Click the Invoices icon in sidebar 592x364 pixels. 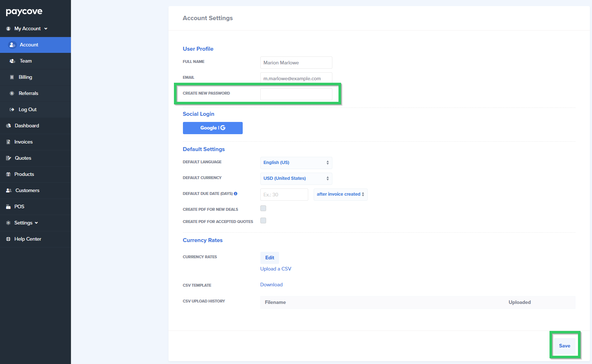pyautogui.click(x=8, y=142)
